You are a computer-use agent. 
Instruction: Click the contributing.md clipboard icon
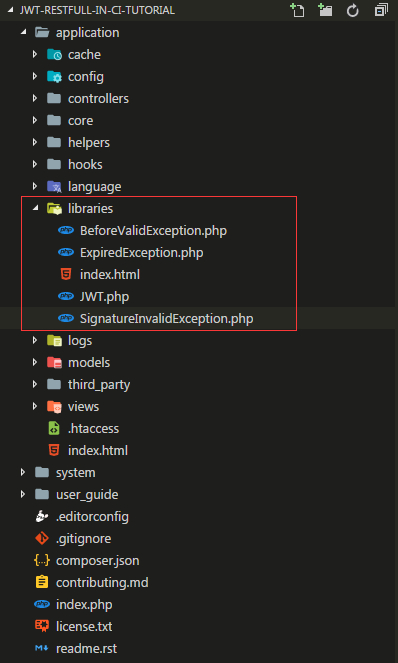pos(42,582)
